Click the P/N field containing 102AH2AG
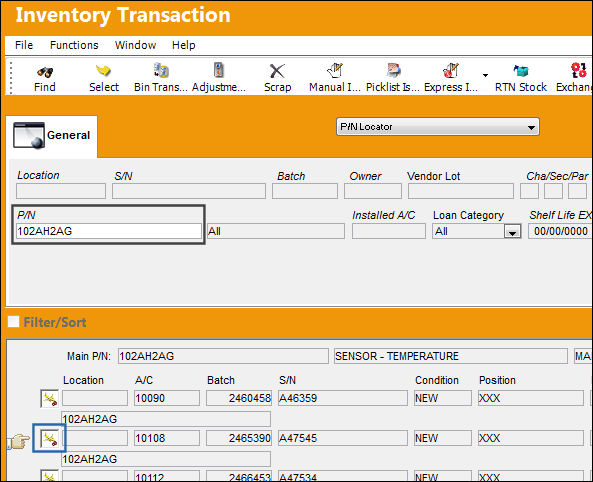Viewport: 593px width, 482px height. pos(109,231)
